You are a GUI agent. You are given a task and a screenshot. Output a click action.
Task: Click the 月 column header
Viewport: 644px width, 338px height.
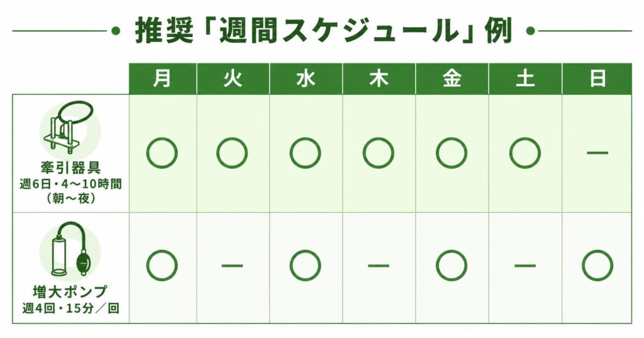[163, 79]
